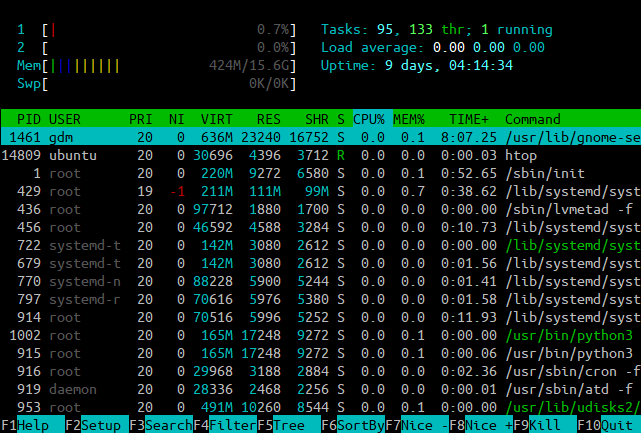
Task: Sort by the MEM% column header
Action: coord(409,119)
